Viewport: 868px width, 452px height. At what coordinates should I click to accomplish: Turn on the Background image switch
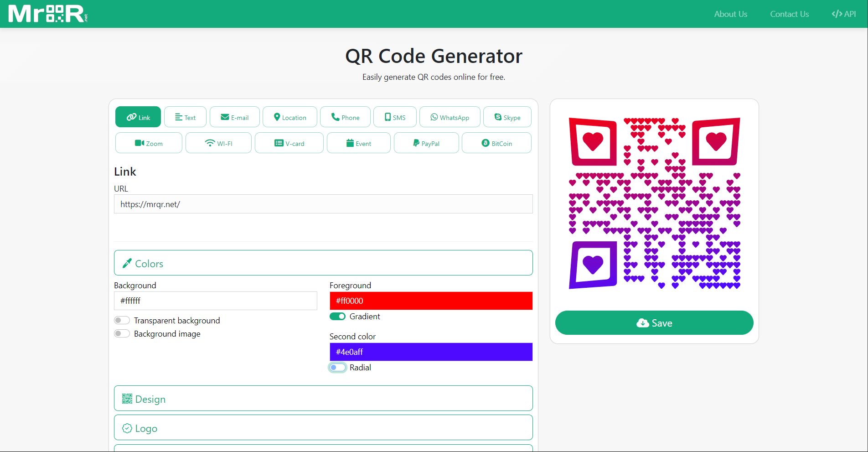click(x=122, y=333)
